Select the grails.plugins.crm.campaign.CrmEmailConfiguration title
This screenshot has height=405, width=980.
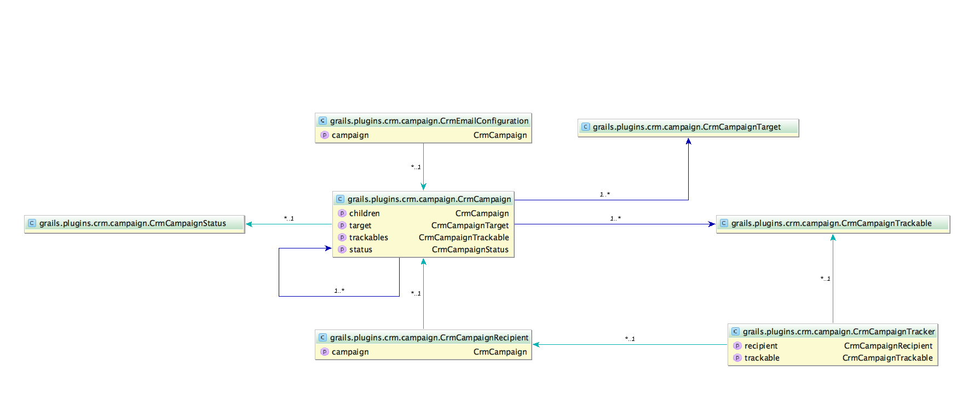[429, 121]
